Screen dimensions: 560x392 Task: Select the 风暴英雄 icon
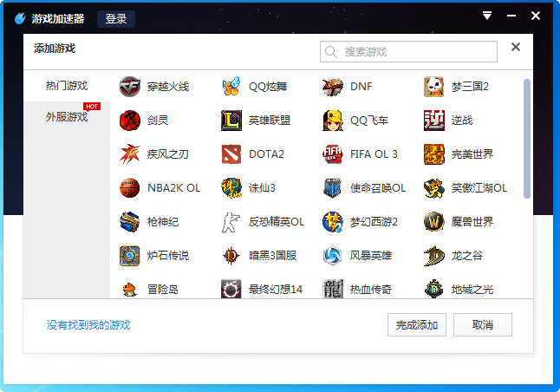(x=333, y=256)
